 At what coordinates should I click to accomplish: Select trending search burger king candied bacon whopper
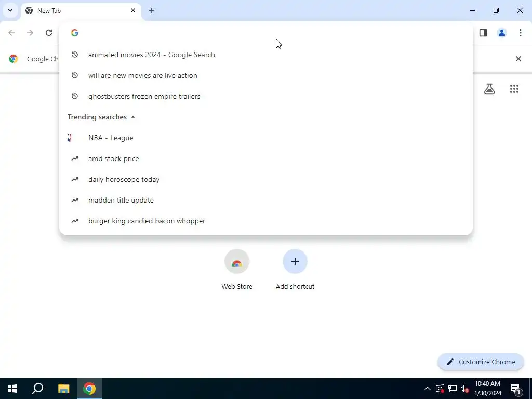[266, 221]
